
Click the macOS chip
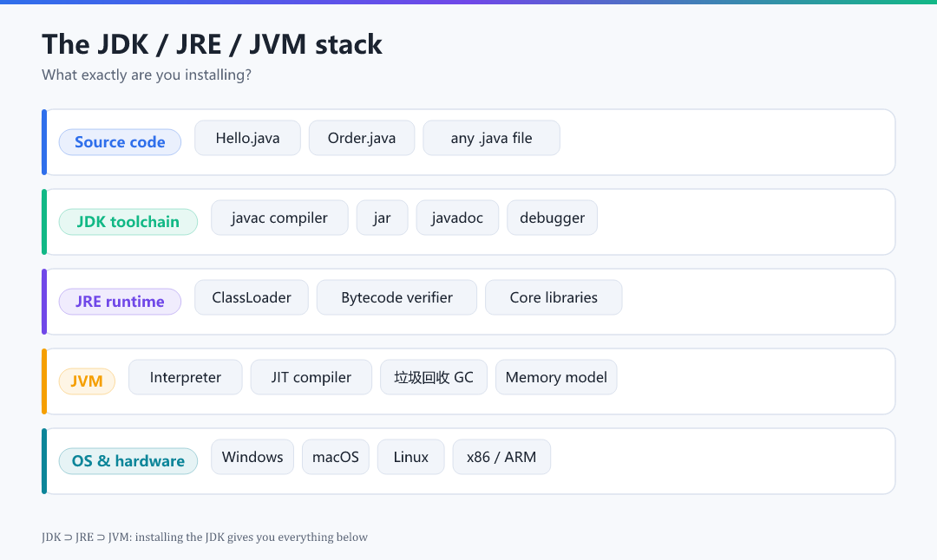pyautogui.click(x=336, y=457)
